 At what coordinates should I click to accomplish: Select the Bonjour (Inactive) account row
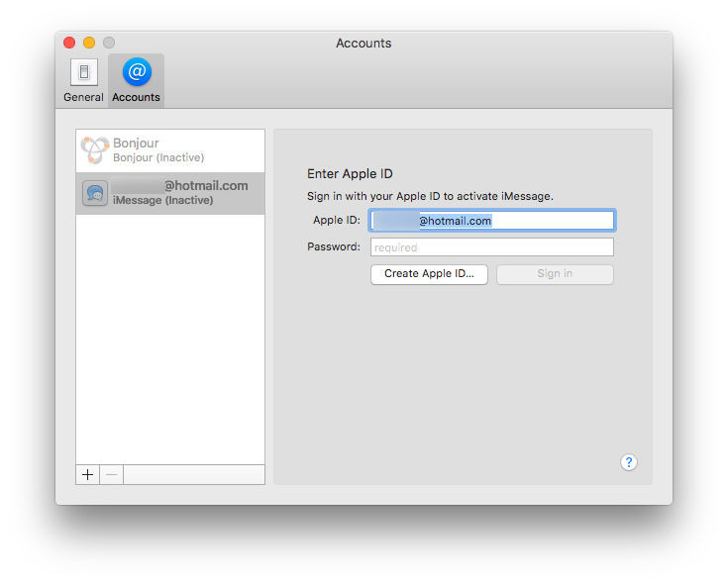pyautogui.click(x=170, y=150)
